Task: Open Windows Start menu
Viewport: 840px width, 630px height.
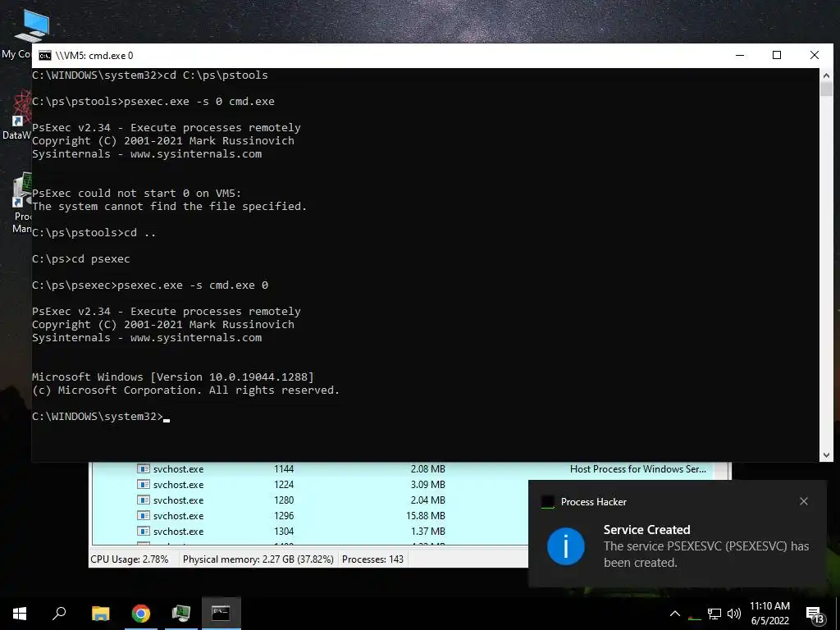Action: (20, 614)
